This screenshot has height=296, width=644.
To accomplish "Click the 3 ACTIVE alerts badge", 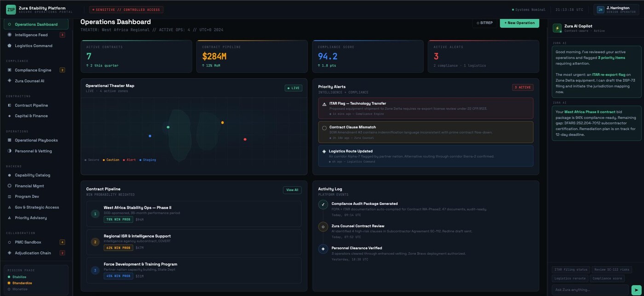I will tap(523, 87).
